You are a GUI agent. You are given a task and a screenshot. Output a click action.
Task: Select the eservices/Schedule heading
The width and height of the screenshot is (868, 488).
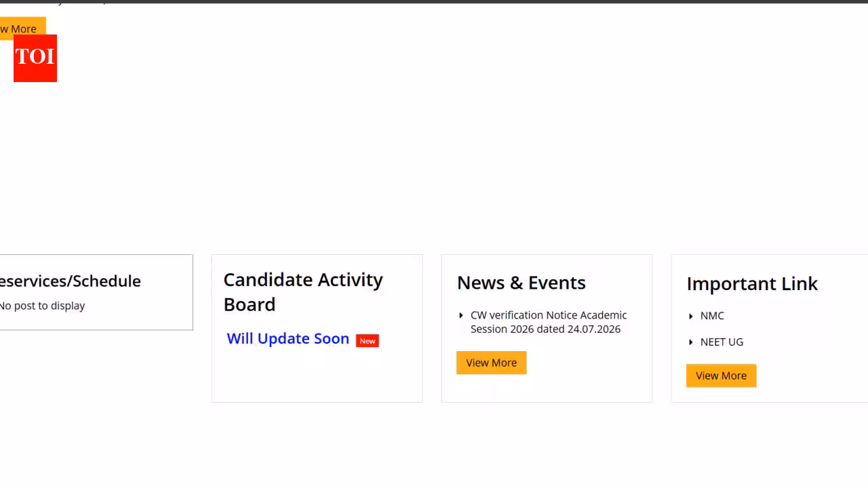click(70, 281)
